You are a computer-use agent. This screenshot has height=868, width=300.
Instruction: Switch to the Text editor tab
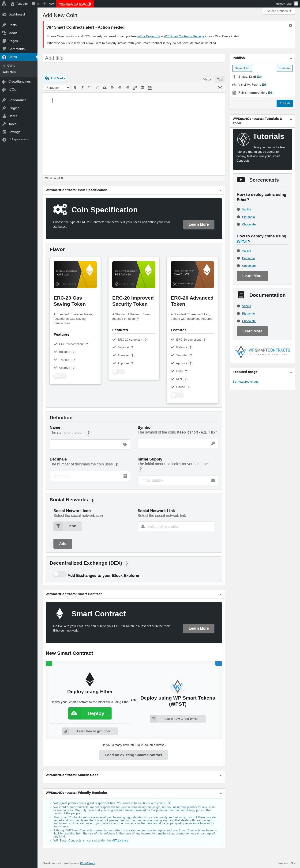[x=220, y=80]
